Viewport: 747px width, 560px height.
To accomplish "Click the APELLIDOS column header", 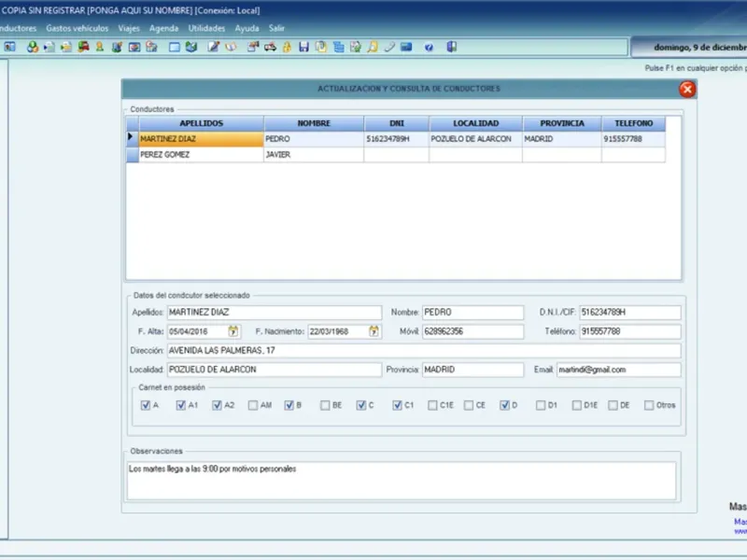I will 201,123.
